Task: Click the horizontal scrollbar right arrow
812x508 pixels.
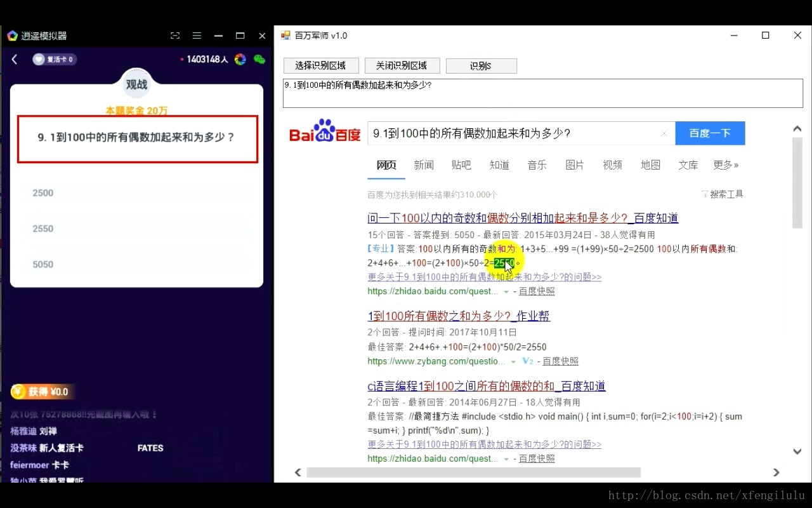Action: [x=776, y=472]
